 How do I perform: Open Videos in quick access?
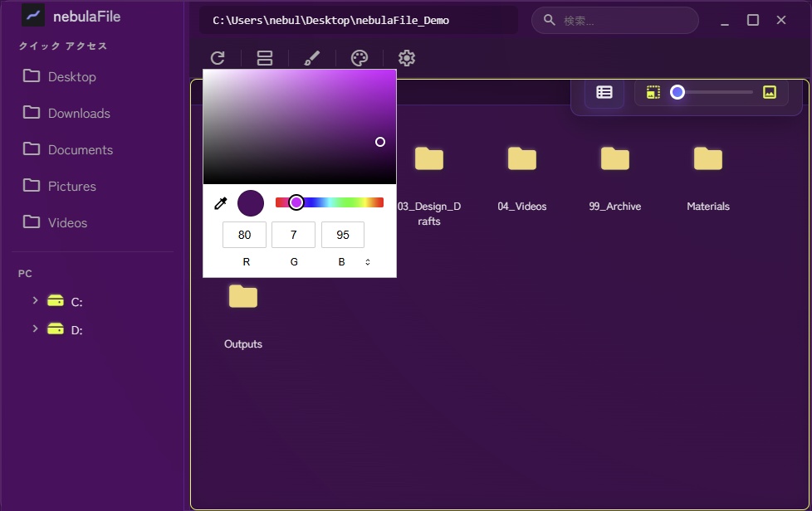click(55, 222)
